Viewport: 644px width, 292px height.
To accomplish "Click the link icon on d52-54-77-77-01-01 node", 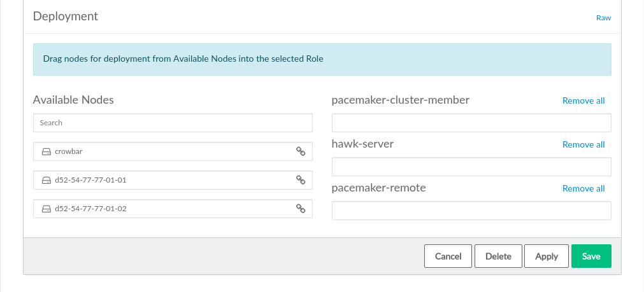I will 301,180.
